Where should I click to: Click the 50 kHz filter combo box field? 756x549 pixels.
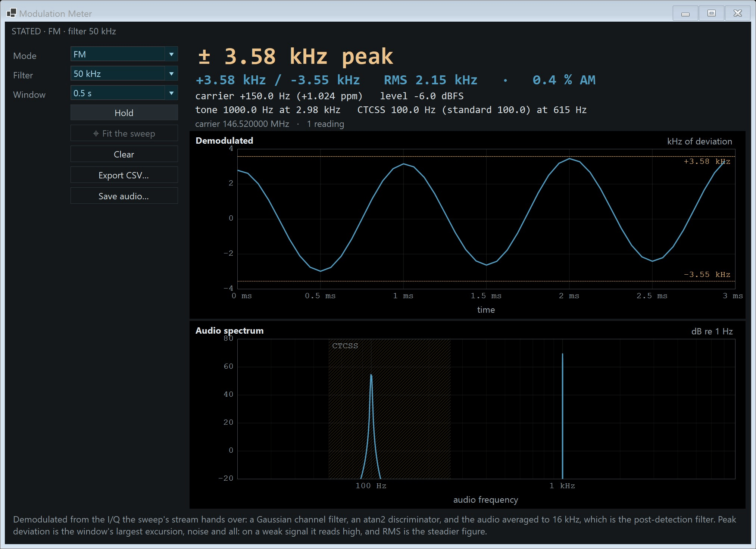[124, 74]
